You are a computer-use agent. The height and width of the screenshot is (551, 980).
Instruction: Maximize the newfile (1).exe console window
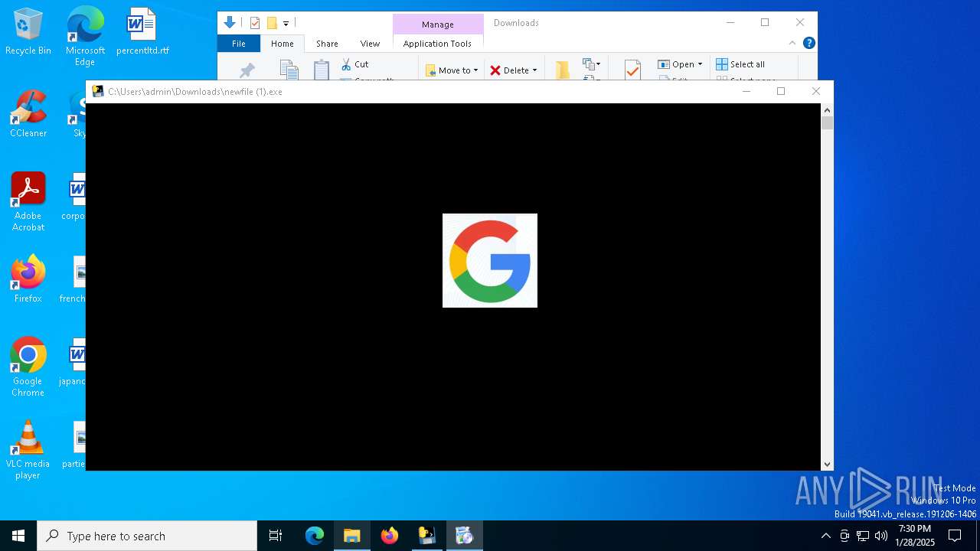coord(781,91)
